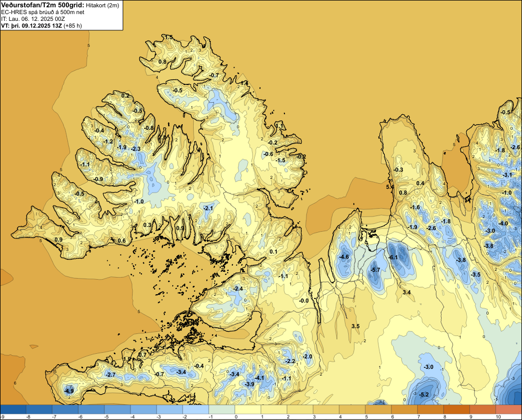Click the '-2.2' temperature label

pyautogui.click(x=290, y=361)
